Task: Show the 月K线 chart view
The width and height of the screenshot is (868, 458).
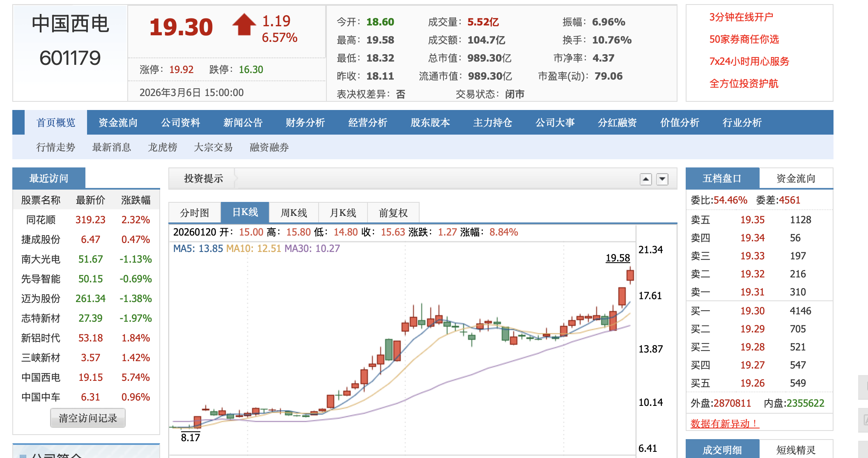Action: click(x=343, y=213)
